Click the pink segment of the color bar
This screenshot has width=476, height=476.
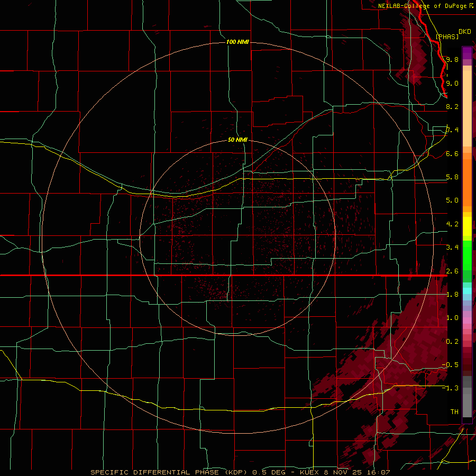coord(467,321)
